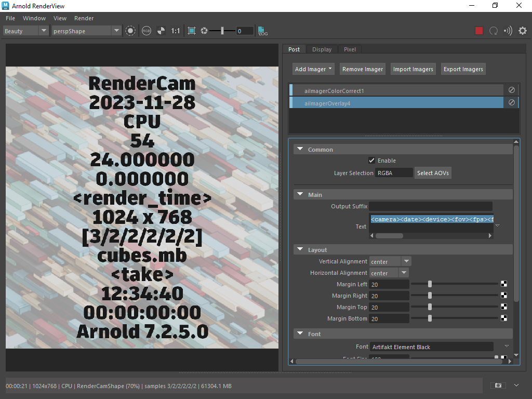Viewport: 532px width, 399px height.
Task: Click the crop region icon
Action: (192, 31)
